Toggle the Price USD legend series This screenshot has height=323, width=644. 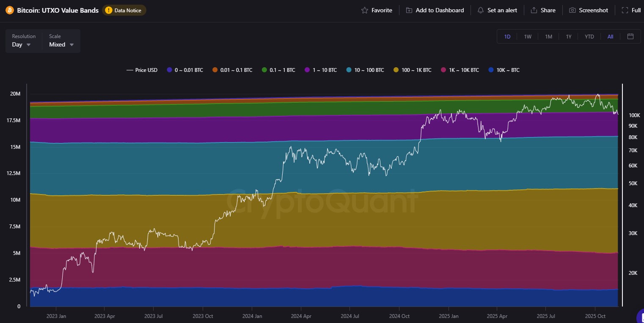click(142, 70)
